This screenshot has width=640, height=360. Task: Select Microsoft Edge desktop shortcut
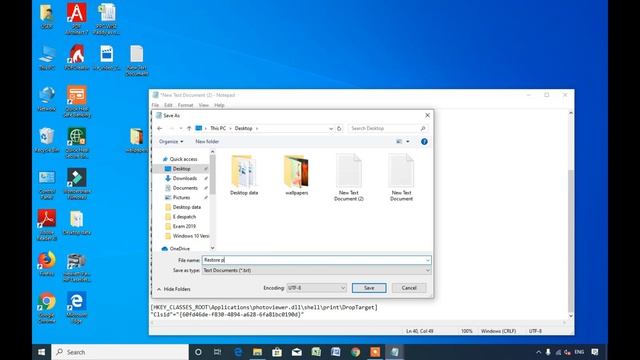point(77,308)
